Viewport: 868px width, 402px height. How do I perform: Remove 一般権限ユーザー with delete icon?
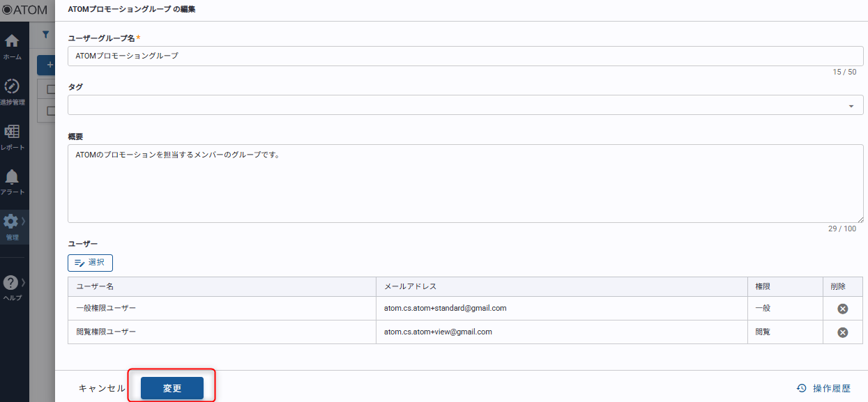coord(842,309)
